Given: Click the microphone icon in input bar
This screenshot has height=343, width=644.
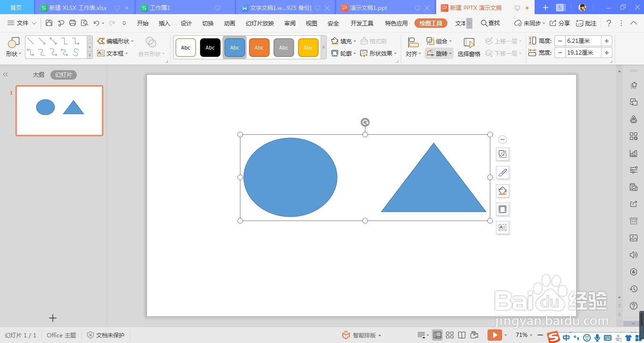Looking at the screenshot, I should pyautogui.click(x=597, y=337).
